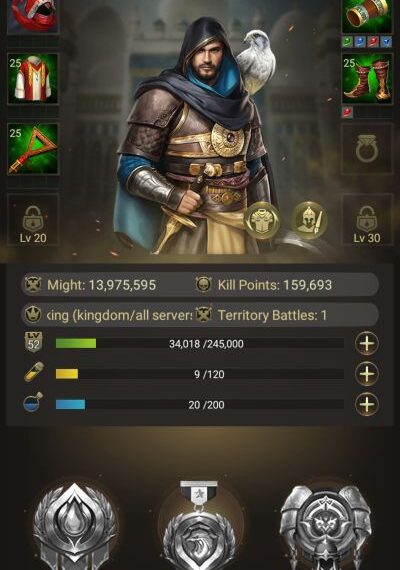The height and width of the screenshot is (570, 400).
Task: Tap the green experience progress bar
Action: click(200, 344)
